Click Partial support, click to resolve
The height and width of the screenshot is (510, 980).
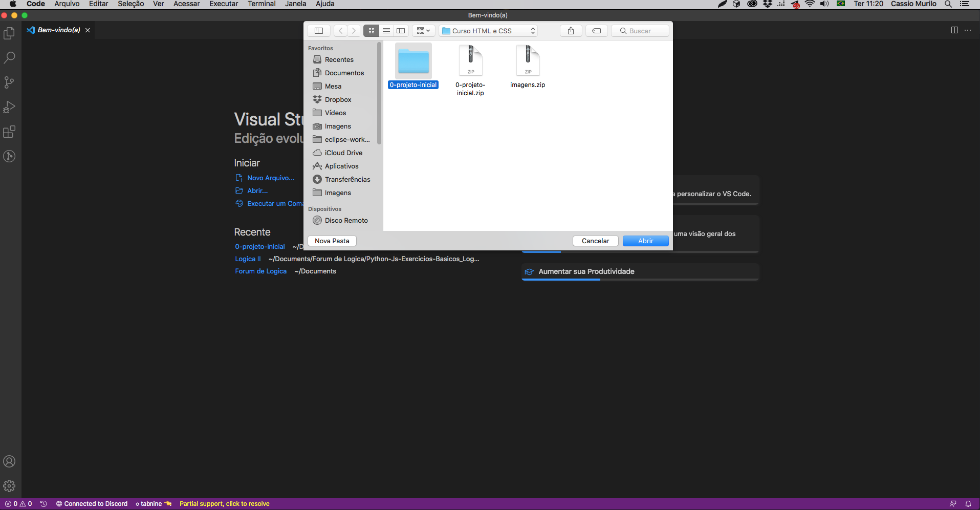pos(224,504)
